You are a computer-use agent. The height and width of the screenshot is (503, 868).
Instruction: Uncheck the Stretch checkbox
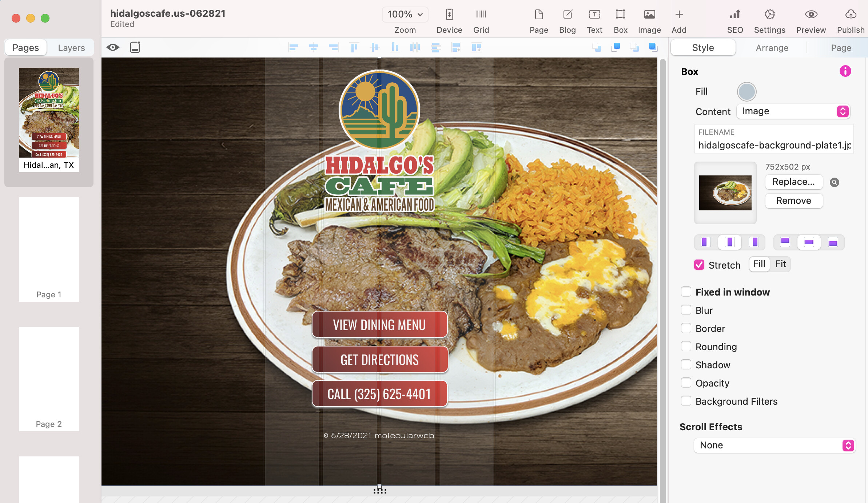[x=699, y=265]
